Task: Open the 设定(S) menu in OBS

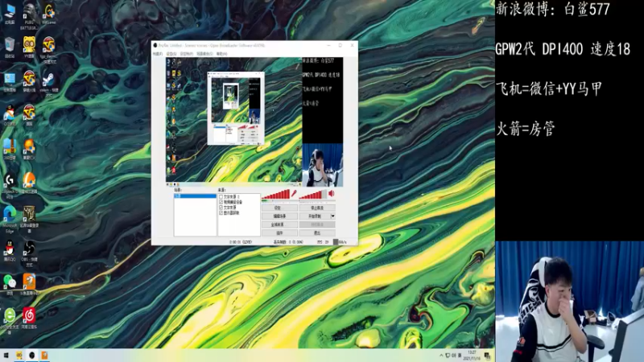Action: click(x=171, y=54)
